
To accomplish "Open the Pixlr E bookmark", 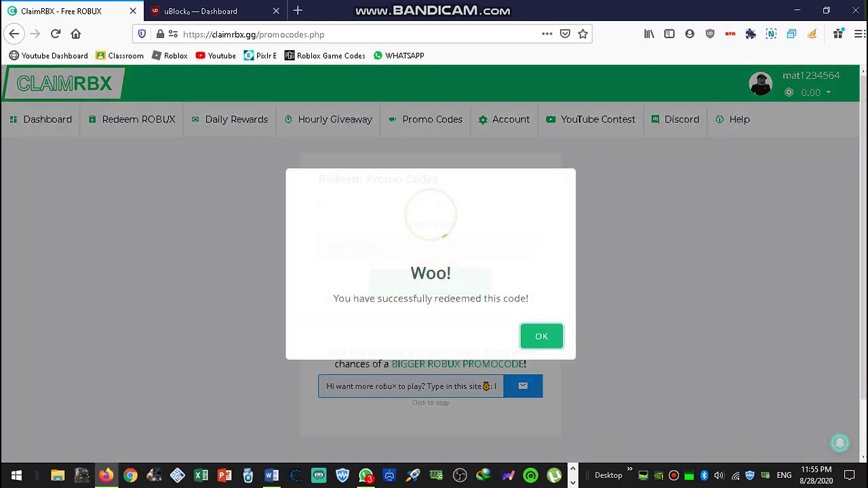I will pyautogui.click(x=260, y=56).
